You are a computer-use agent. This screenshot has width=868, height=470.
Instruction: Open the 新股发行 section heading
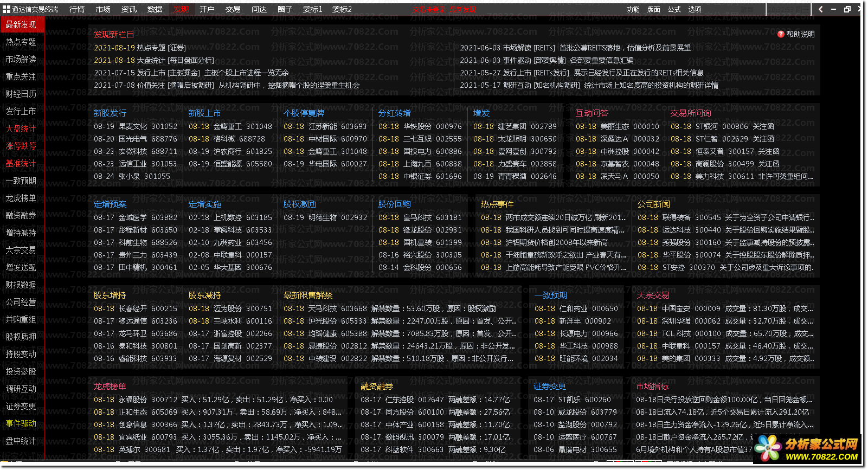110,113
